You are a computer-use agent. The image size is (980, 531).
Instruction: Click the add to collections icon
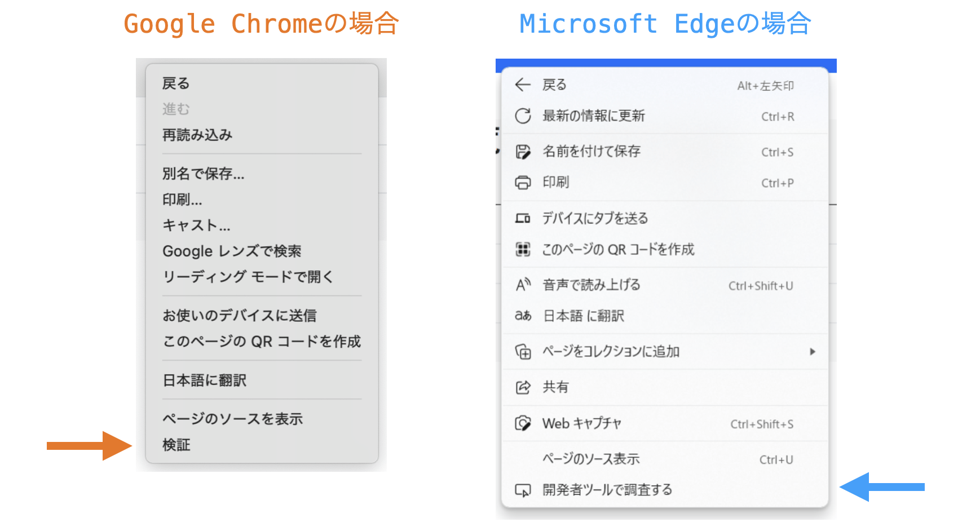pyautogui.click(x=523, y=352)
